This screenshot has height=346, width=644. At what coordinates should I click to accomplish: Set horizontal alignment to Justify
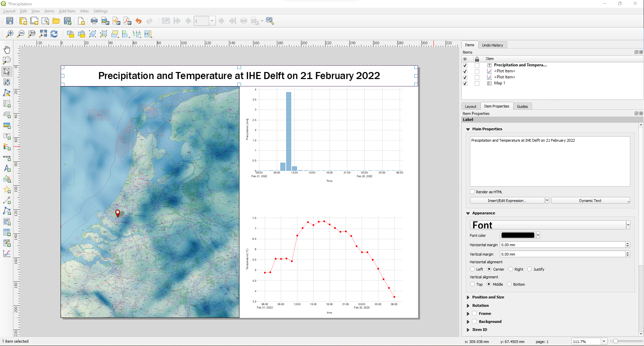(x=530, y=269)
